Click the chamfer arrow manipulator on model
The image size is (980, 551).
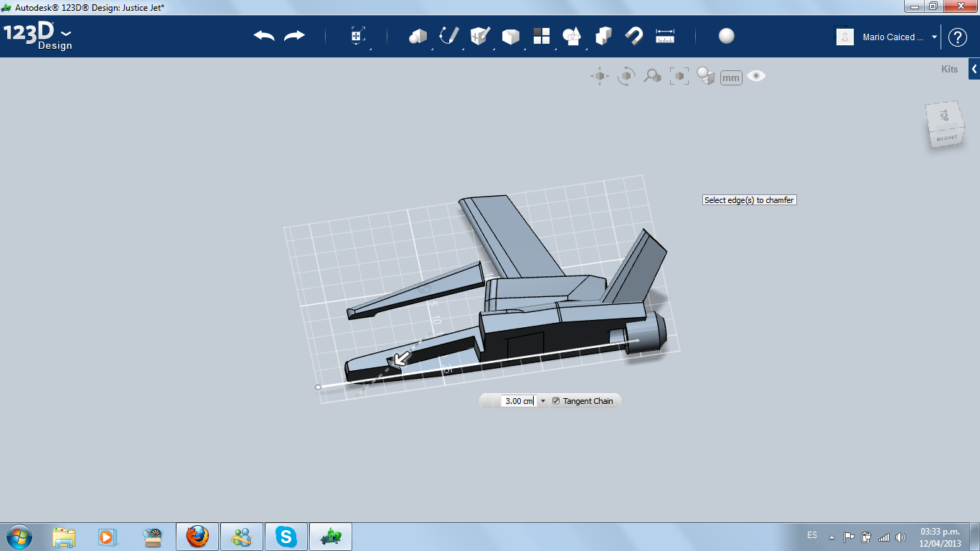point(400,358)
